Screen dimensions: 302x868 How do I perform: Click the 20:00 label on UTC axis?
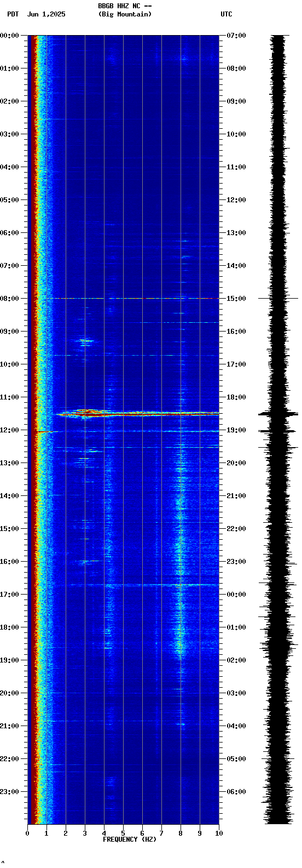tap(236, 463)
